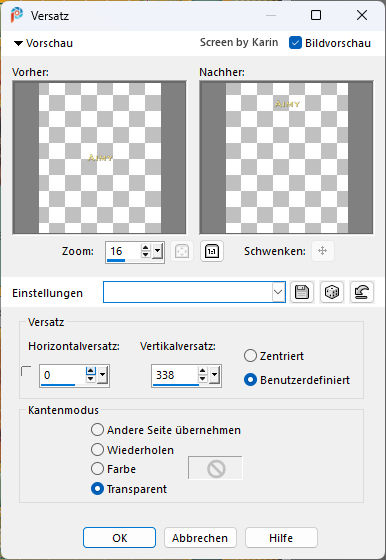386x560 pixels.
Task: Open help with the Hilfe button
Action: (x=281, y=538)
